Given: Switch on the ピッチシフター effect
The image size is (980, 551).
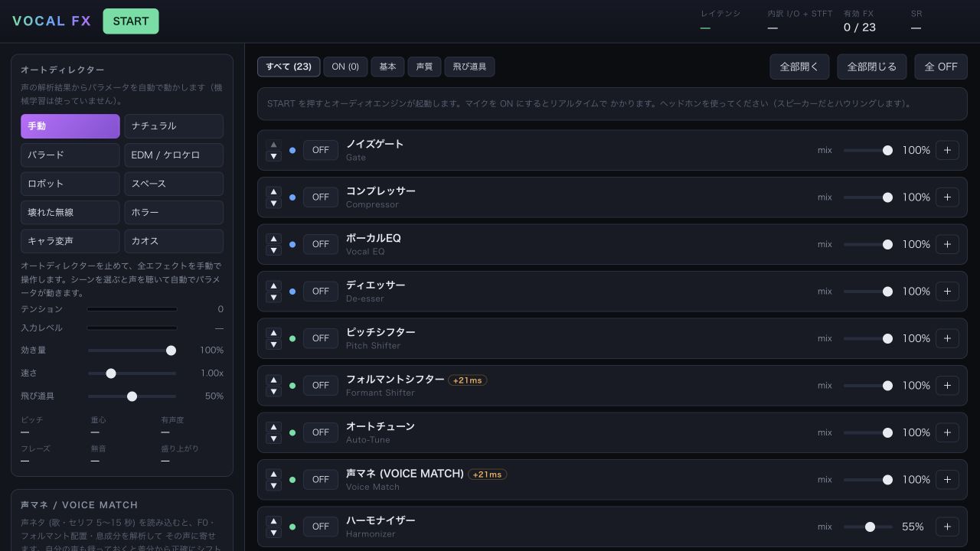Looking at the screenshot, I should click(321, 338).
